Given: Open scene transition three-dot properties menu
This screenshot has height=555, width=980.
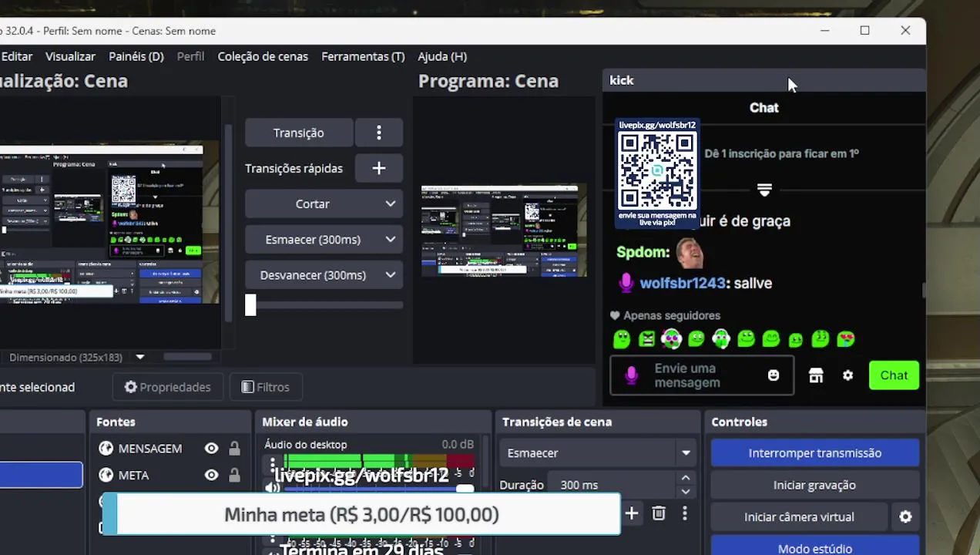Looking at the screenshot, I should pos(684,513).
